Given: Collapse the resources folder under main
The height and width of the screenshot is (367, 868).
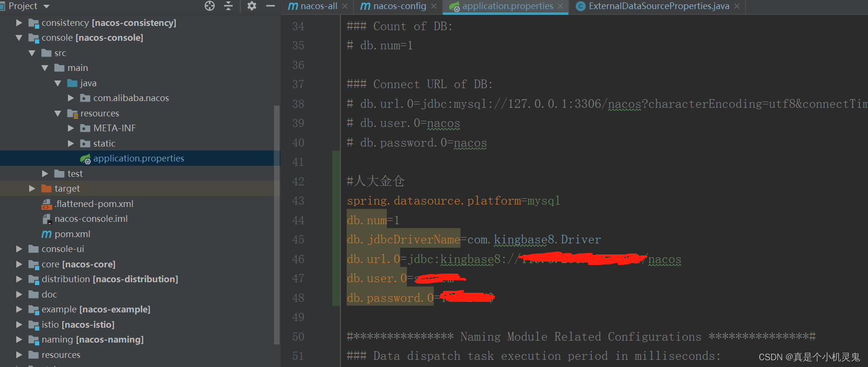Looking at the screenshot, I should (58, 113).
